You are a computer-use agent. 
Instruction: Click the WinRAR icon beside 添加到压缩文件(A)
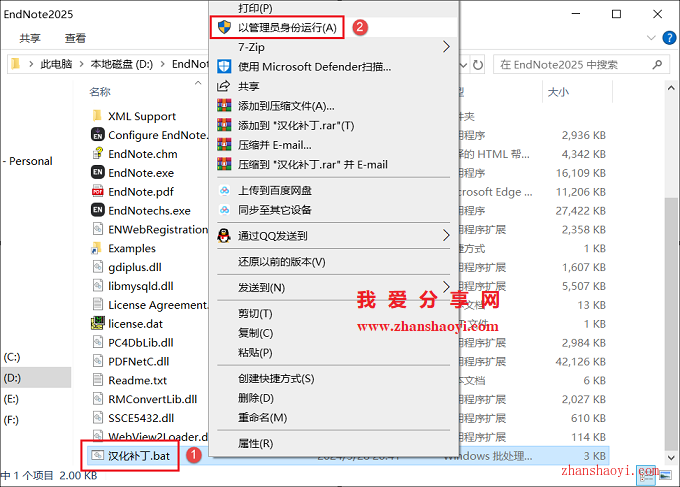pyautogui.click(x=224, y=105)
